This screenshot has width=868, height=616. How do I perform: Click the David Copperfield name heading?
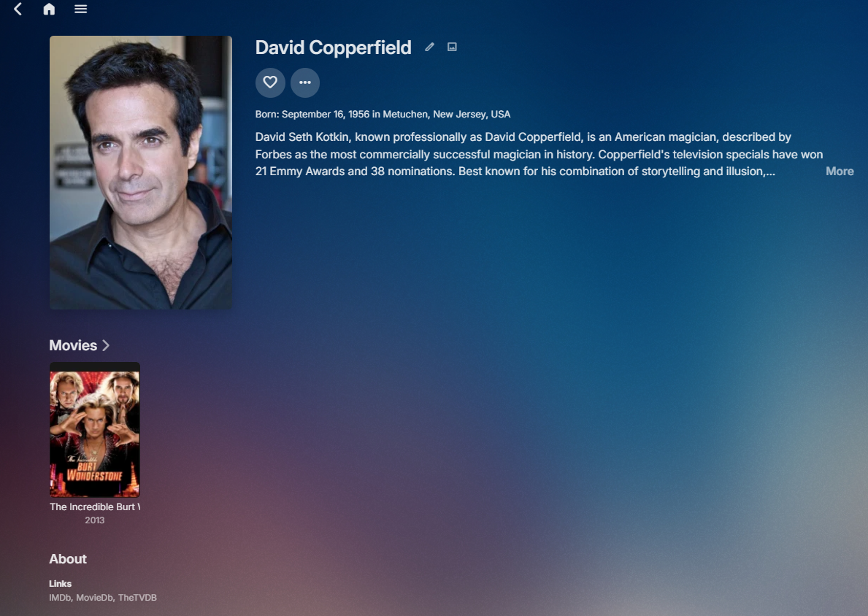(333, 47)
